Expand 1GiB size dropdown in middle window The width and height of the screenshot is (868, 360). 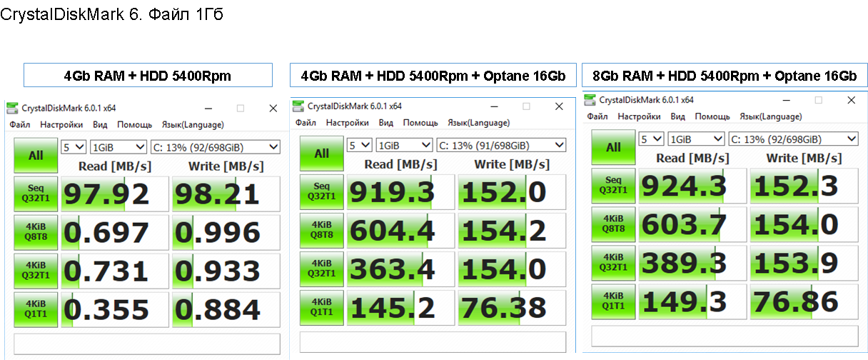pyautogui.click(x=404, y=145)
